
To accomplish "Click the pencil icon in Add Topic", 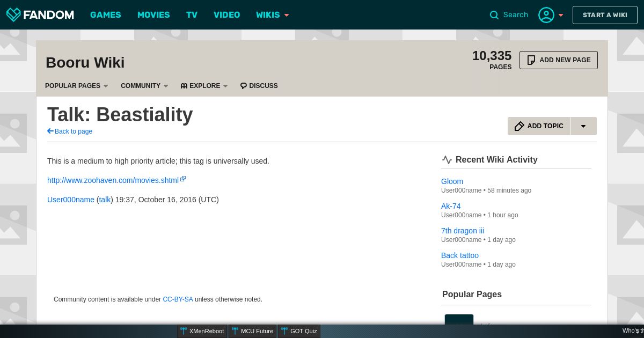I will pos(519,126).
